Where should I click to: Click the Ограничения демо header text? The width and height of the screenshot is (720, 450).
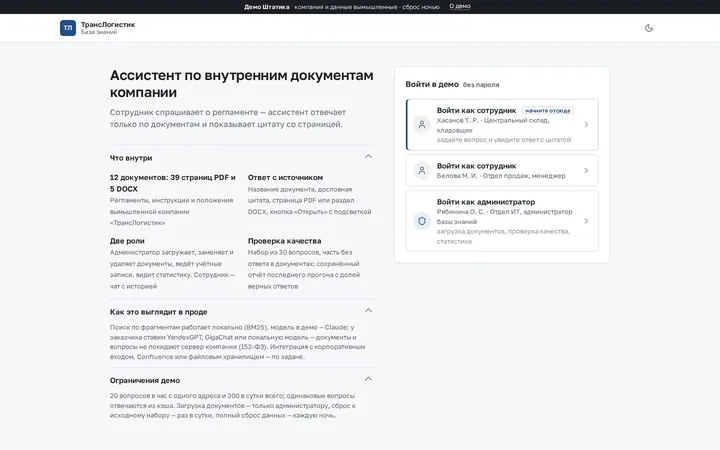[x=145, y=380]
